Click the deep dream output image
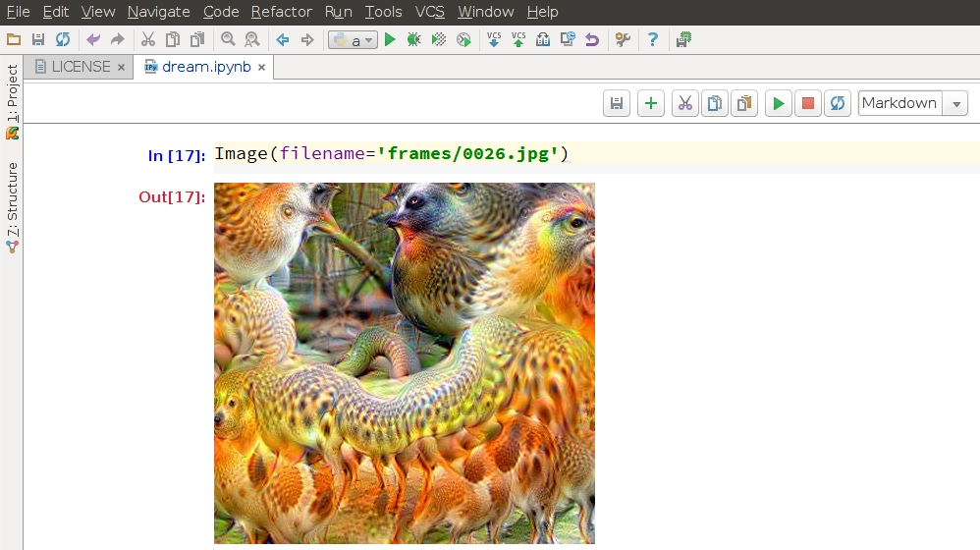The width and height of the screenshot is (980, 550). [x=405, y=363]
